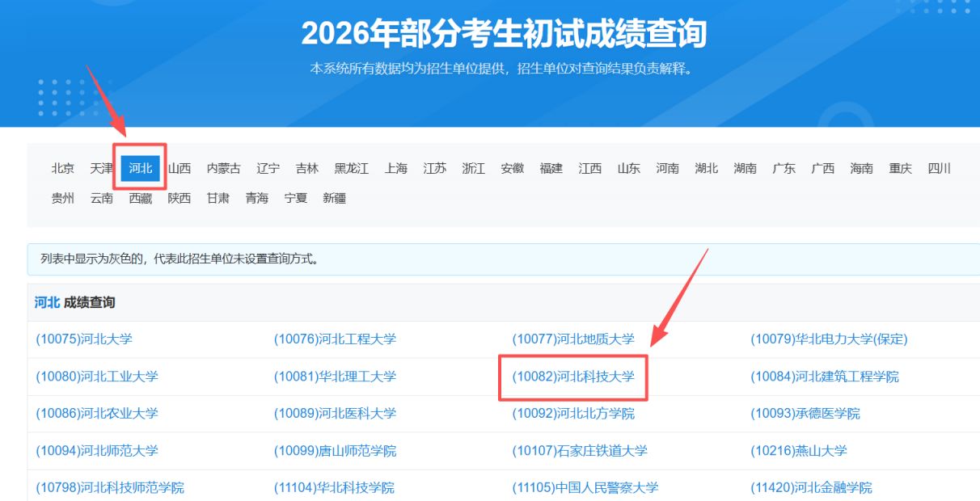The height and width of the screenshot is (501, 980).
Task: Open (10216)燕山大学 score query link
Action: [799, 451]
